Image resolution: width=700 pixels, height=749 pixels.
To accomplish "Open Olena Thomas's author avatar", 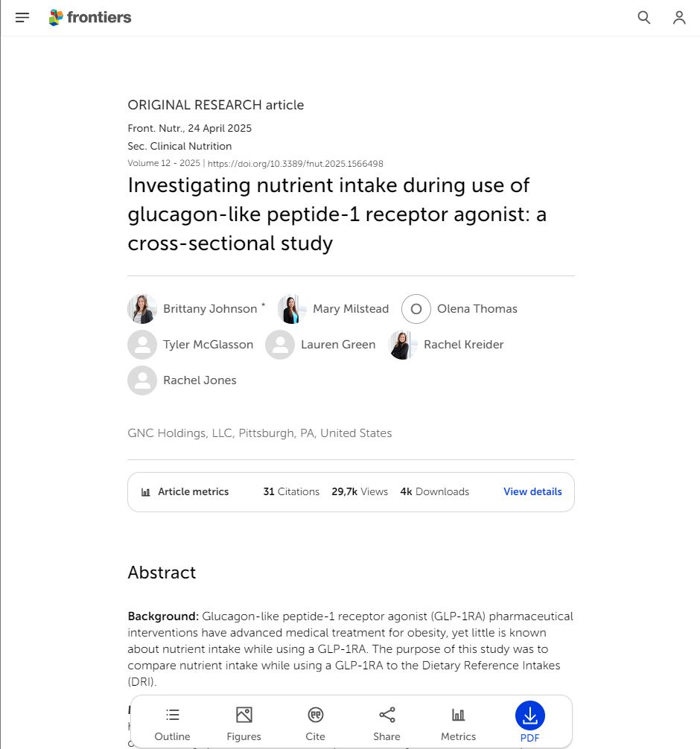I will [x=416, y=309].
